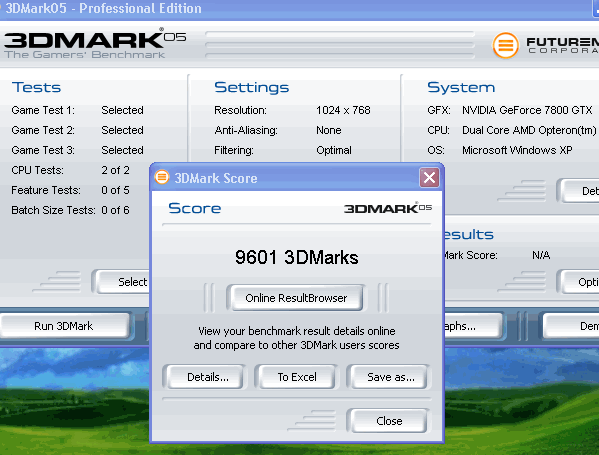Open the Options button under Results
The width and height of the screenshot is (599, 455).
tap(578, 282)
